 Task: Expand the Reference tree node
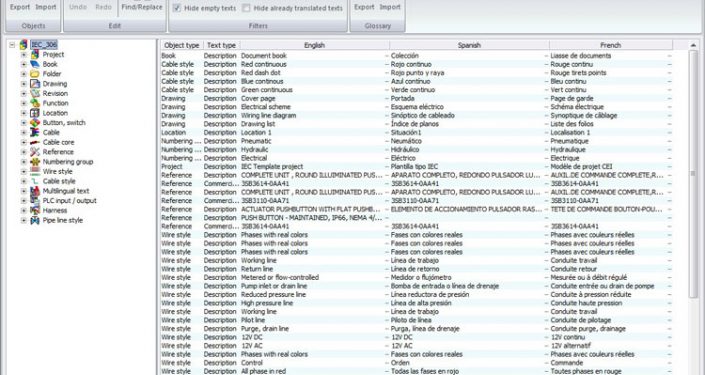[x=24, y=152]
